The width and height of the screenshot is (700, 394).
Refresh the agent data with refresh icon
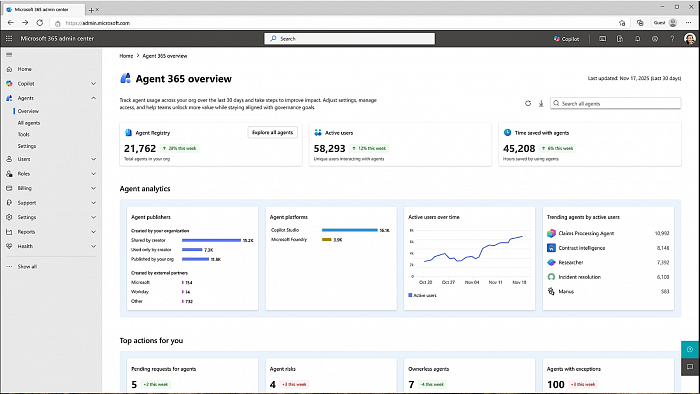click(x=528, y=104)
